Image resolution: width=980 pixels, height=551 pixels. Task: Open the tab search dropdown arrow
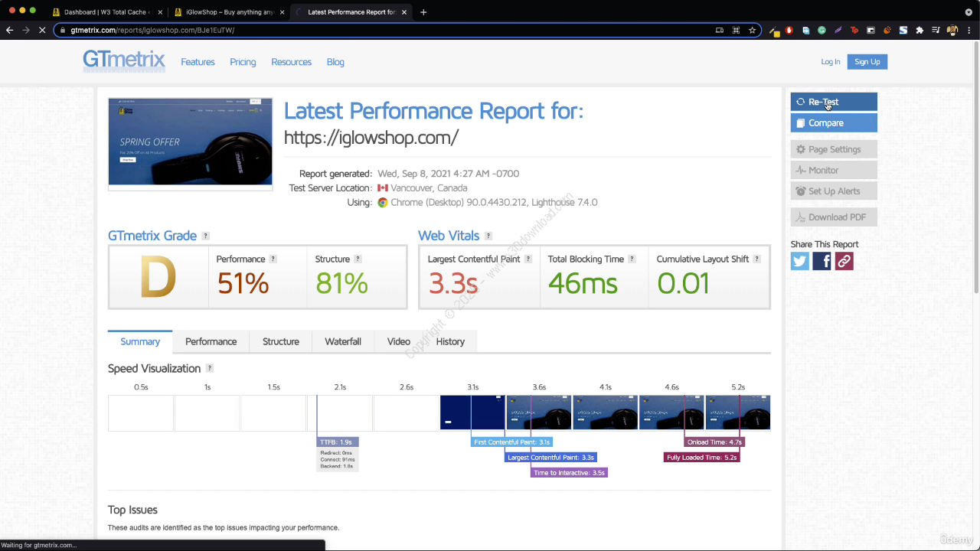click(x=969, y=12)
